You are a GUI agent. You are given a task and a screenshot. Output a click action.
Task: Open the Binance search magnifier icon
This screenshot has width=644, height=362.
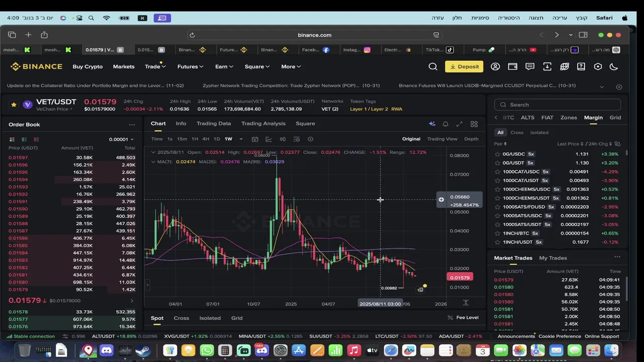[433, 66]
